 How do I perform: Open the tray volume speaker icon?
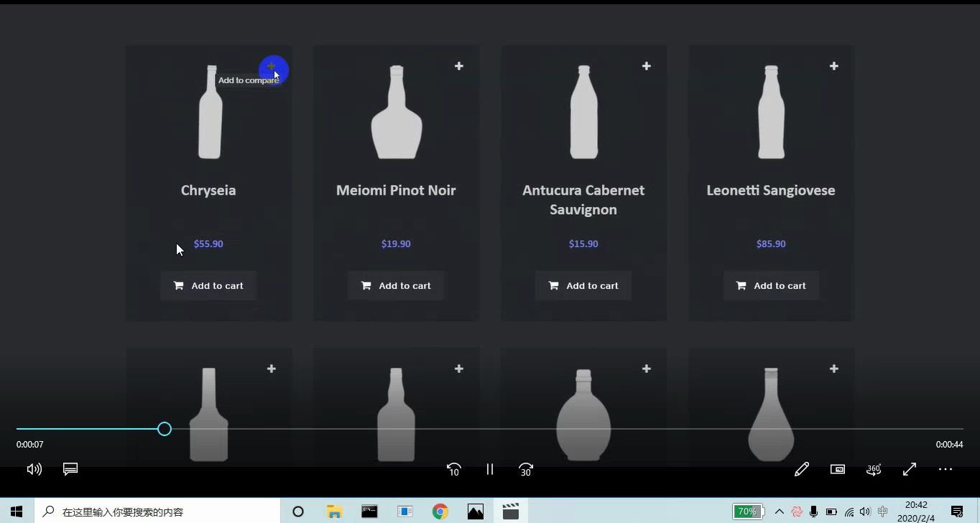865,512
